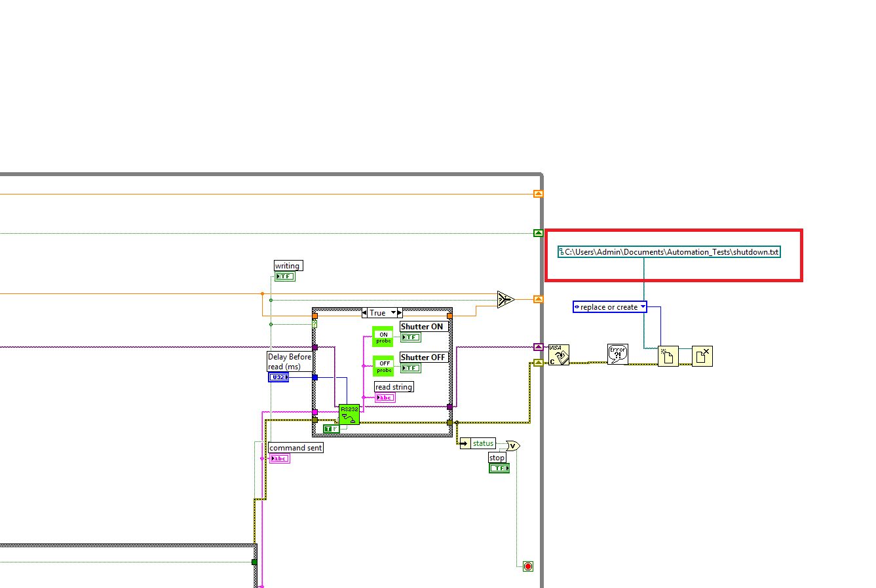Click the Open/Create/Replace File node
Screen dimensions: 876x588
(x=668, y=356)
